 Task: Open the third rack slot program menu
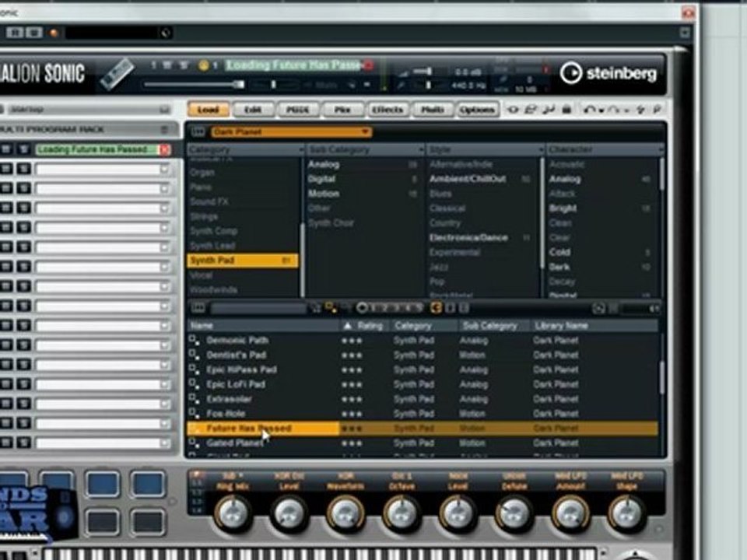165,188
